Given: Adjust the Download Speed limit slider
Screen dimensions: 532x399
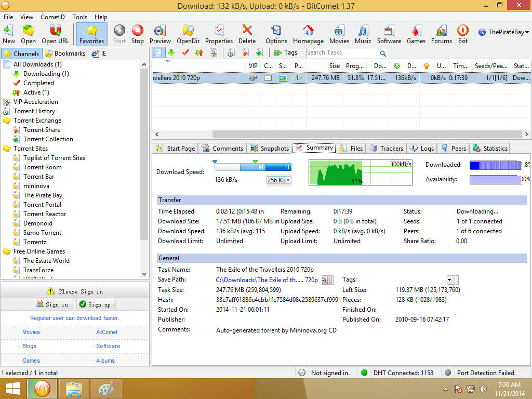Looking at the screenshot, I should (253, 167).
